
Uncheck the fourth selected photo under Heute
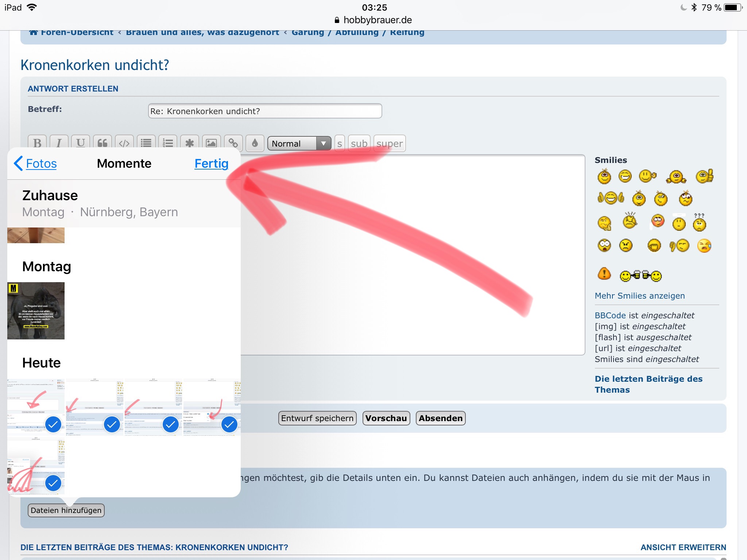(229, 424)
